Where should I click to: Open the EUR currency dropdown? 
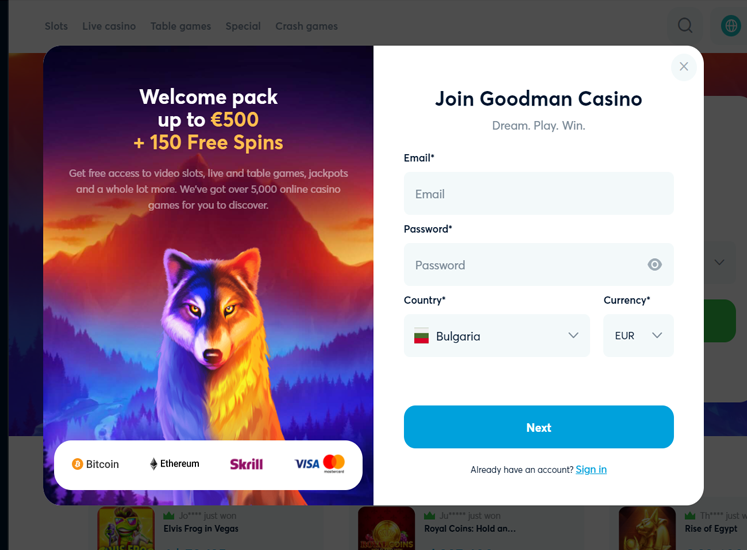[638, 336]
